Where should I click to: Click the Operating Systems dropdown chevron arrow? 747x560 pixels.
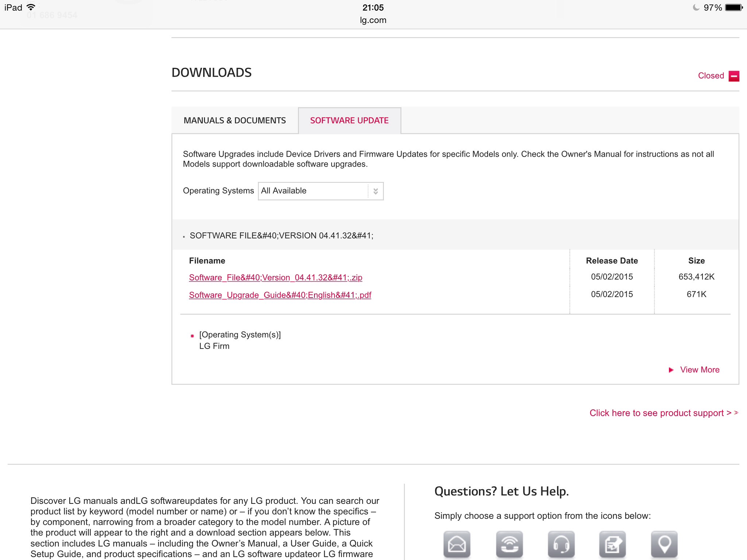[x=376, y=191]
